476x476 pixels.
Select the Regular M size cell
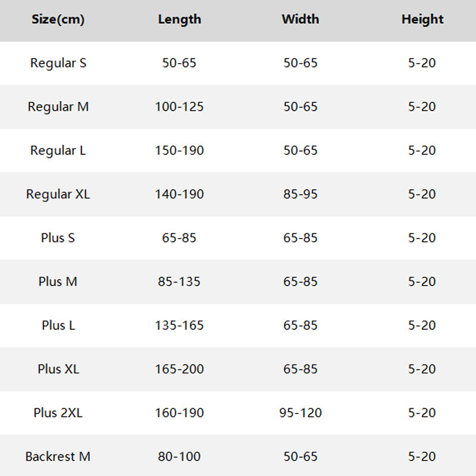coord(58,107)
